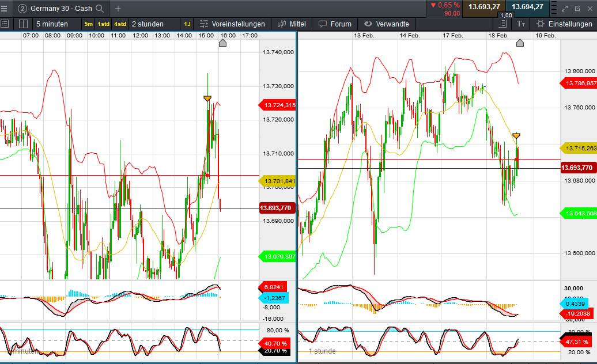This screenshot has height=364, width=597.
Task: Click the fullscreen expand arrows icon
Action: (565, 9)
